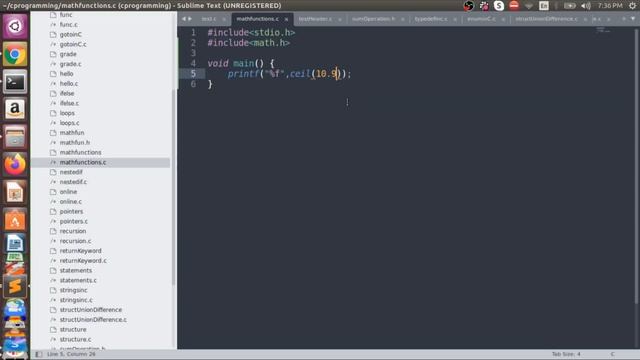Open LibreOffice Writer from the dock

tap(15, 243)
